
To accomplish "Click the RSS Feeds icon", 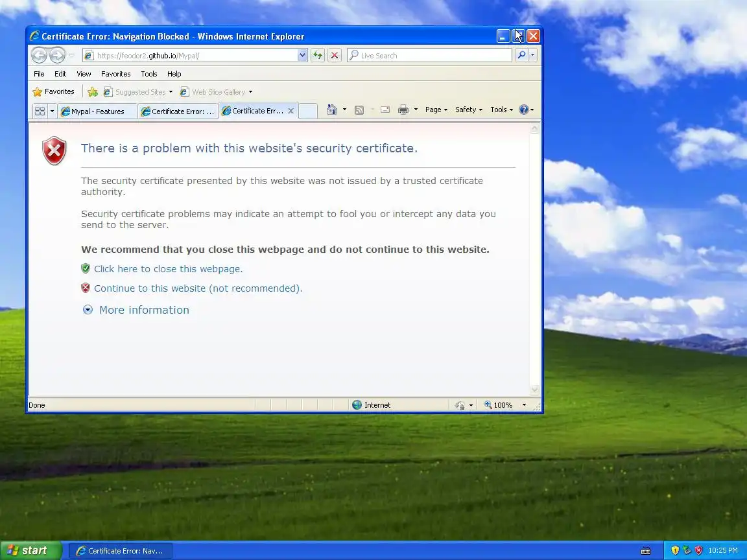I will coord(359,110).
